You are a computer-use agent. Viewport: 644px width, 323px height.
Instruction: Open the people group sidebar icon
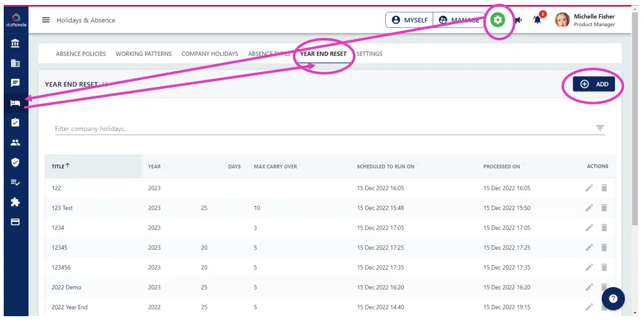[15, 143]
